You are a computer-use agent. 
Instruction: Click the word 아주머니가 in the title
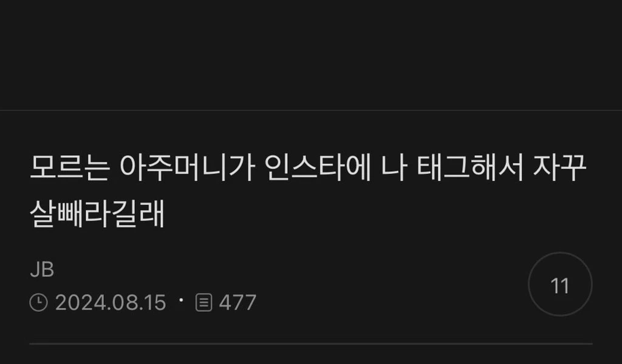[187, 168]
